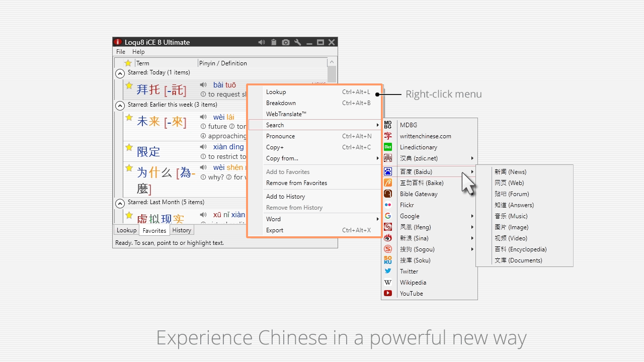Select Lookup in the context menu
The image size is (644, 362).
314,92
